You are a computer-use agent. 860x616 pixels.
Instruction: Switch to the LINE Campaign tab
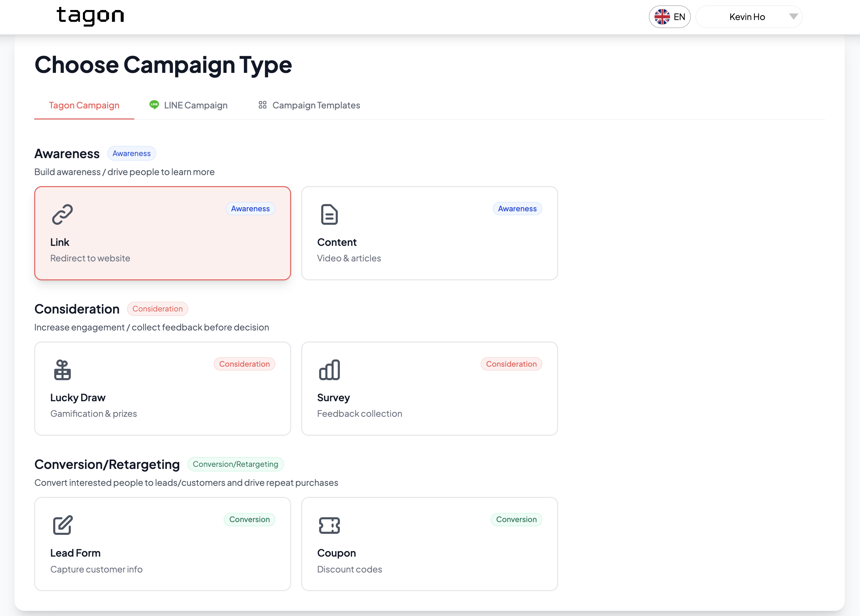[195, 105]
